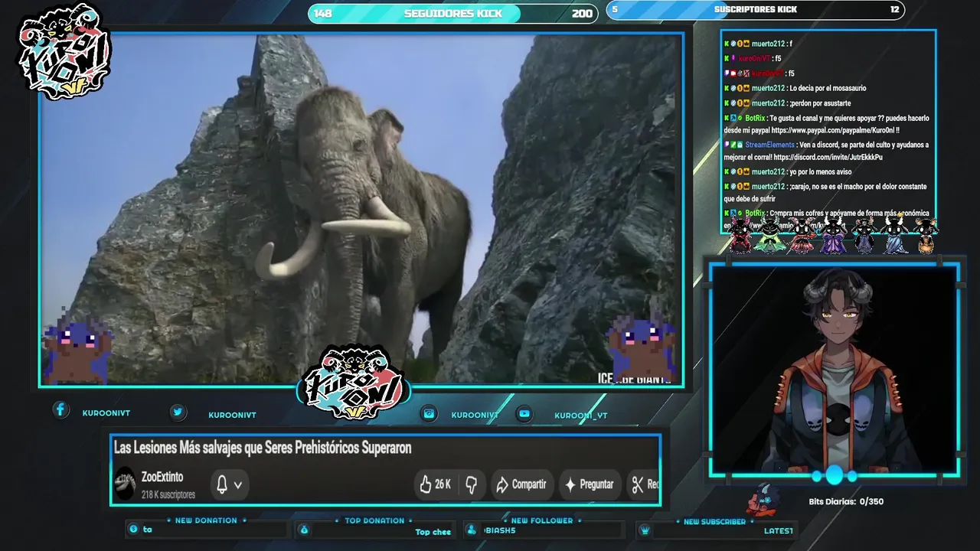Click the KuroOni logo below the video
The width and height of the screenshot is (980, 551).
(x=353, y=383)
